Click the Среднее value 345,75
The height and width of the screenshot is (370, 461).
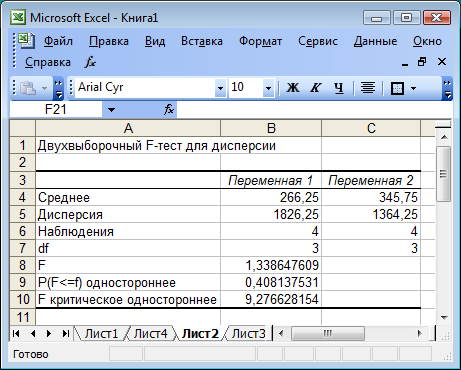371,197
